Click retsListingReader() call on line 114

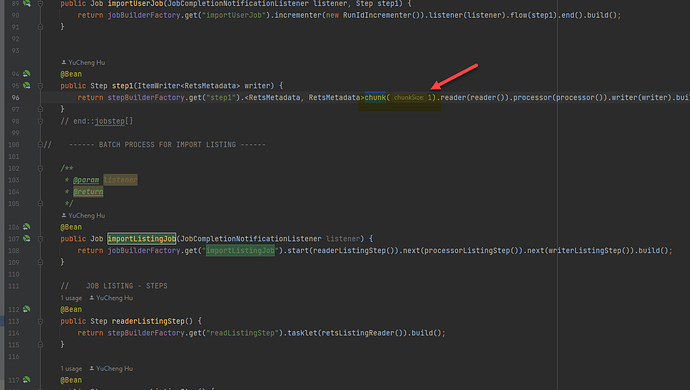tap(364, 333)
